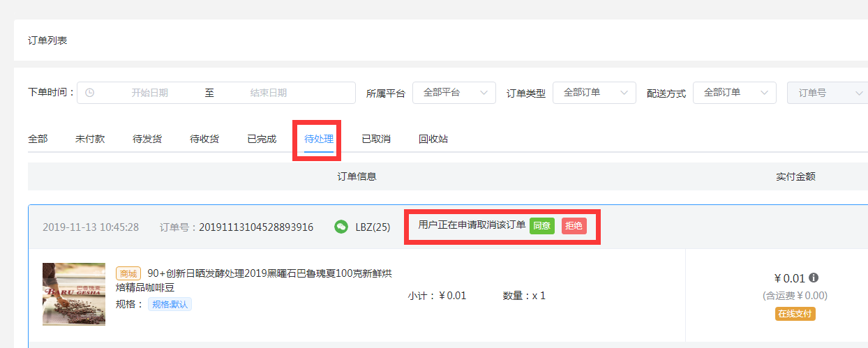Click 拒绝 to reject cancellation
Viewport: 868px width, 348px height.
(574, 226)
